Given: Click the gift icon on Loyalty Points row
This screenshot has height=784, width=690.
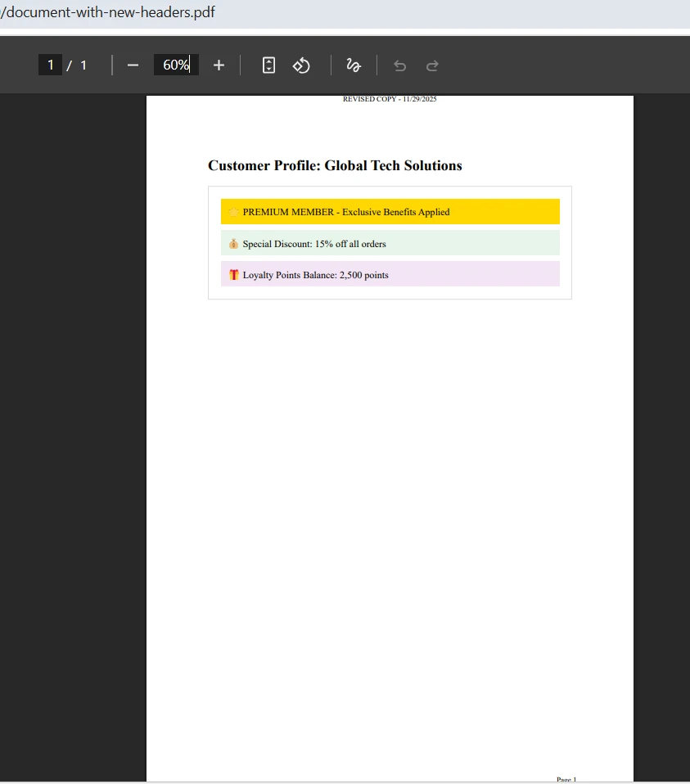Looking at the screenshot, I should click(232, 274).
